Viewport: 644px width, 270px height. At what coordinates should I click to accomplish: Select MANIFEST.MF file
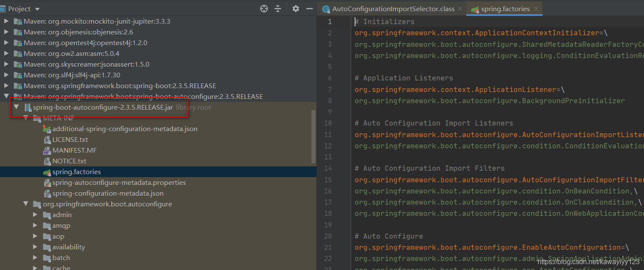(74, 150)
